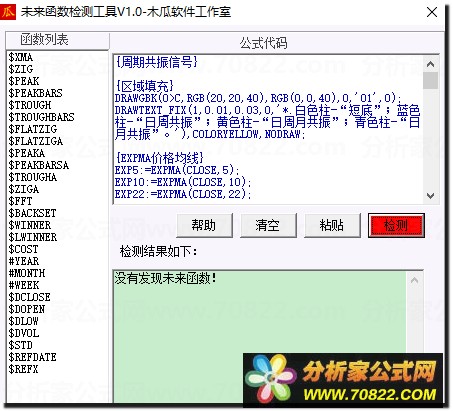Select $FFT in the function list
This screenshot has height=411, width=453.
point(20,201)
